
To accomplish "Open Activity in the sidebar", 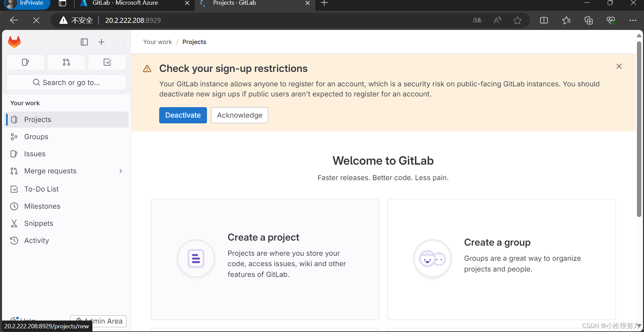I will pyautogui.click(x=67, y=241).
